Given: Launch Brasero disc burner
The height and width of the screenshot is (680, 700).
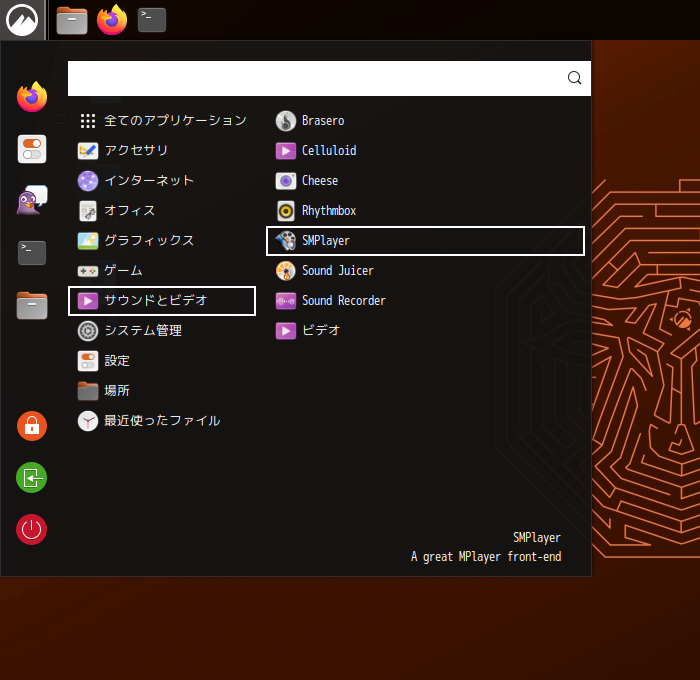Looking at the screenshot, I should 425,121.
